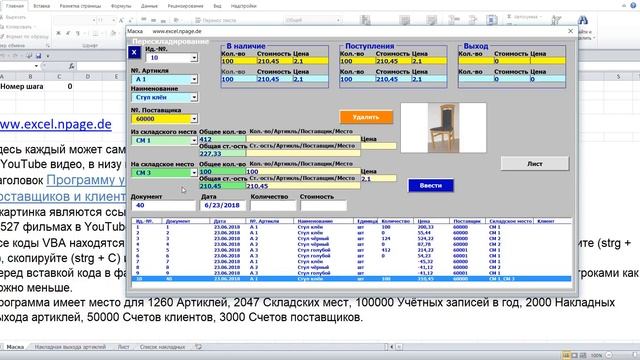640x360 pixels.
Task: Click the align top icon
Action: [x=144, y=20]
